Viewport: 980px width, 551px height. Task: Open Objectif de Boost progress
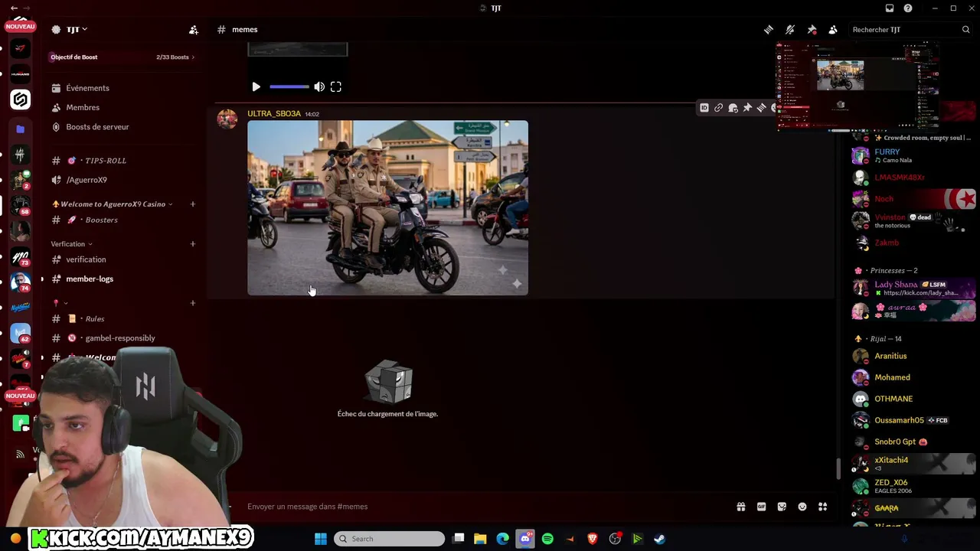tap(122, 57)
